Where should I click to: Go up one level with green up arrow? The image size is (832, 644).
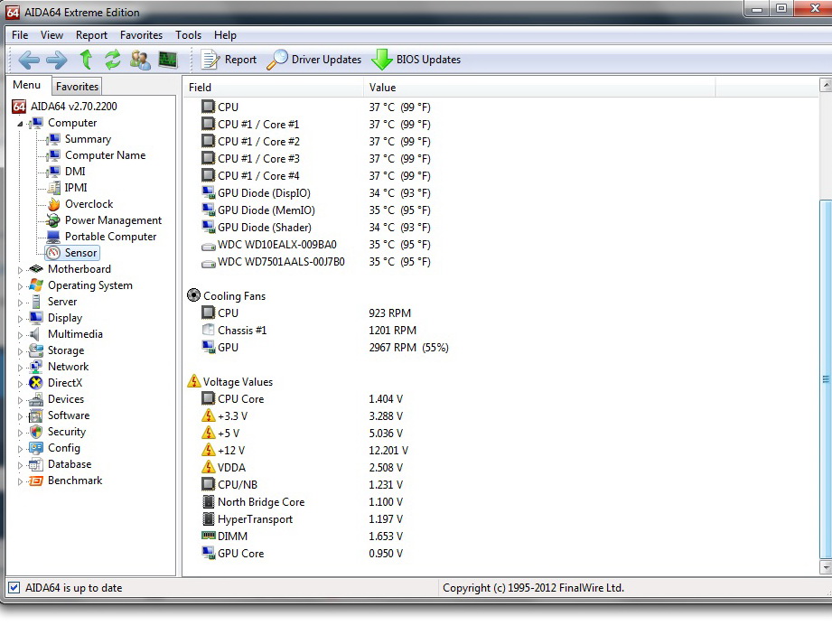point(86,60)
